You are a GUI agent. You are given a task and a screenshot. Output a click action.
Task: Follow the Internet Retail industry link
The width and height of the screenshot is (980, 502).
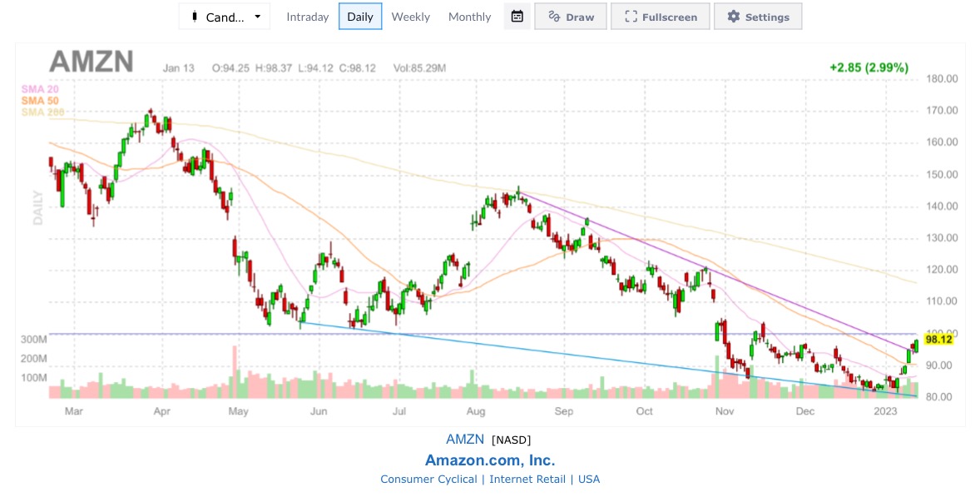(x=527, y=480)
